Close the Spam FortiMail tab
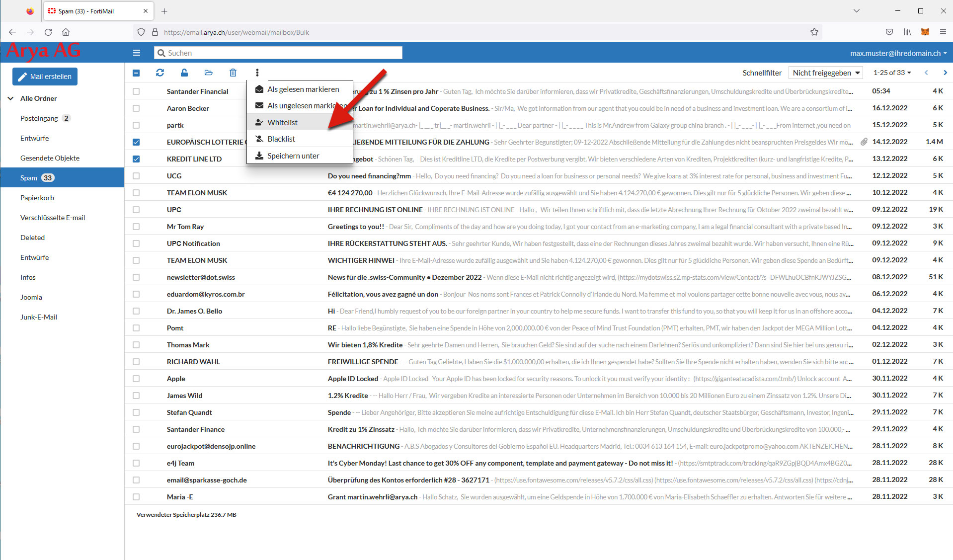This screenshot has height=560, width=953. click(146, 11)
